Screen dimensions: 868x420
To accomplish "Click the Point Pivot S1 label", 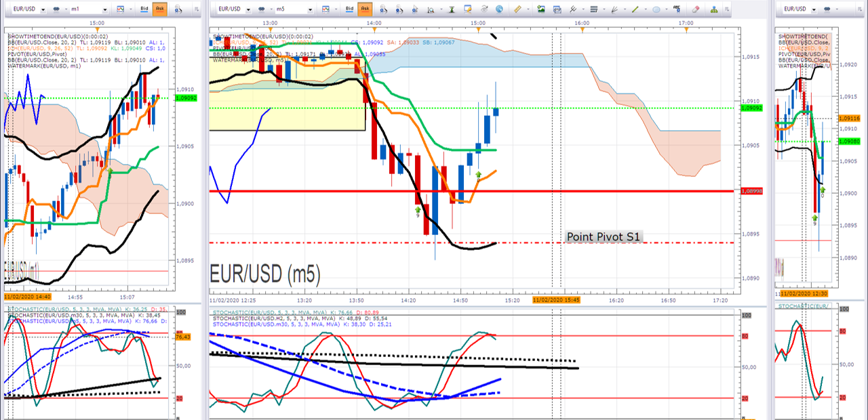I will pos(604,236).
